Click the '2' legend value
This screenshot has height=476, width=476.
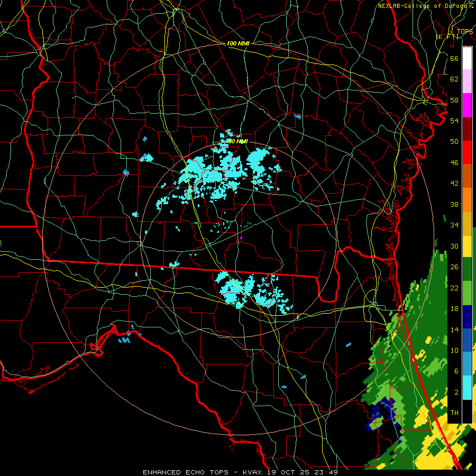coord(456,392)
